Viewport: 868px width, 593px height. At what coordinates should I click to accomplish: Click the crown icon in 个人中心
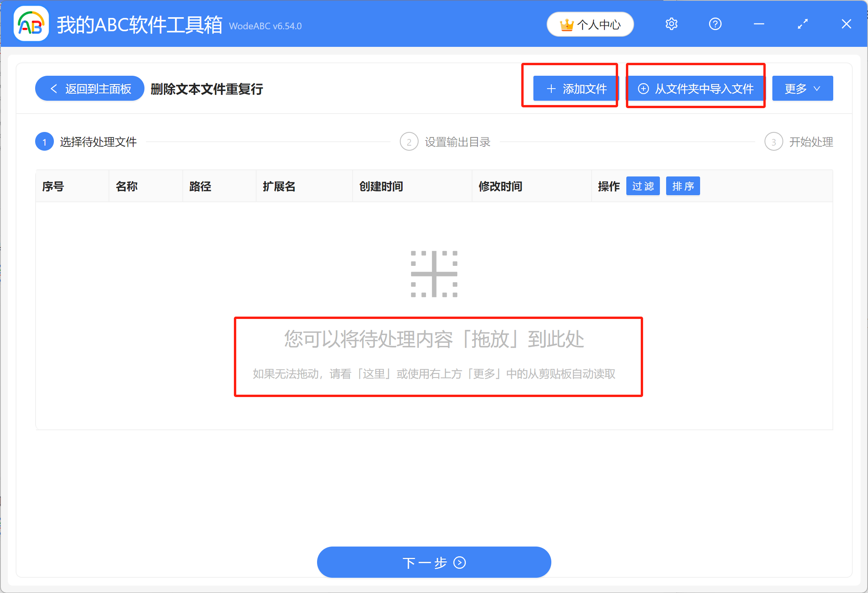[x=567, y=24]
